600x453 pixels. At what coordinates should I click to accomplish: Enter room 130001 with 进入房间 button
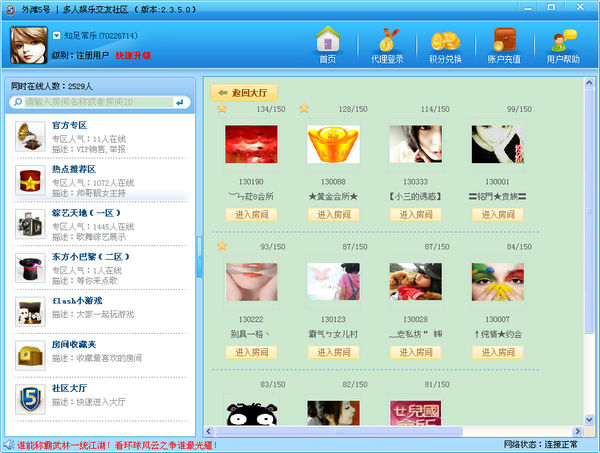[498, 215]
